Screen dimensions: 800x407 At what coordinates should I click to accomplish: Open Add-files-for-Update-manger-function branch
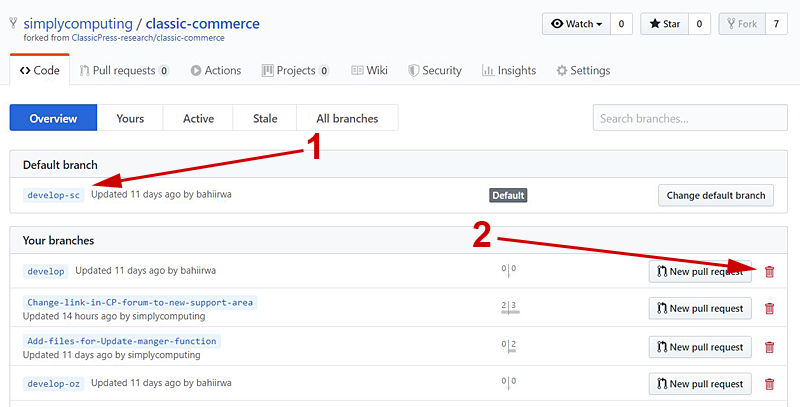(x=121, y=341)
